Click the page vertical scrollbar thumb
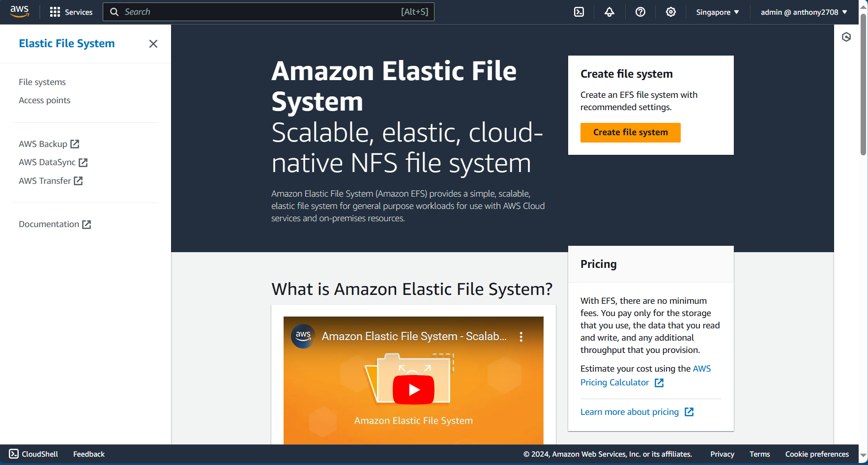Screen dimensions: 868x465 864,84
